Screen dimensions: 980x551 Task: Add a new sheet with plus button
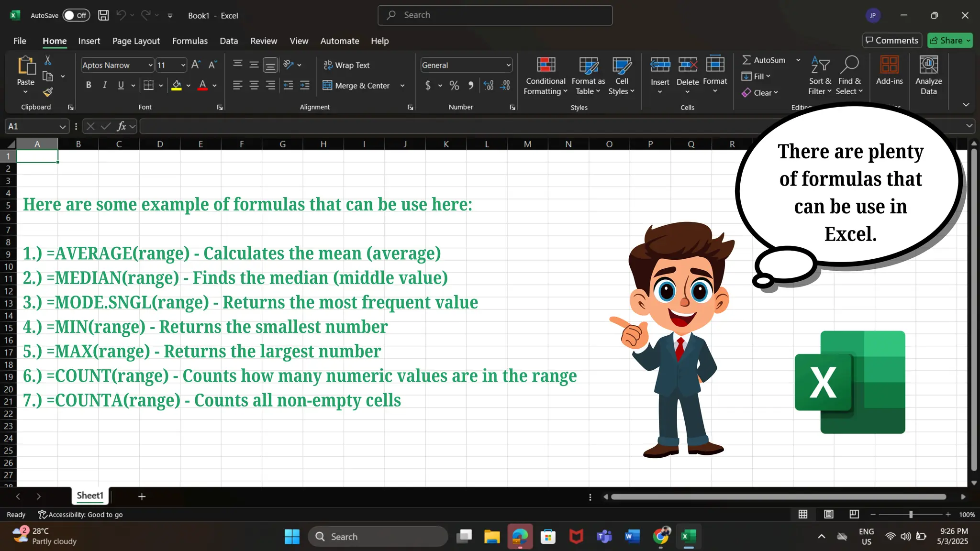point(142,496)
